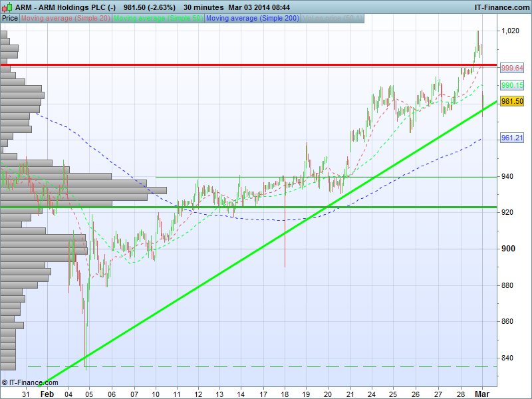532x399 pixels.
Task: Select the red horizontal resistance line
Action: tap(266, 65)
